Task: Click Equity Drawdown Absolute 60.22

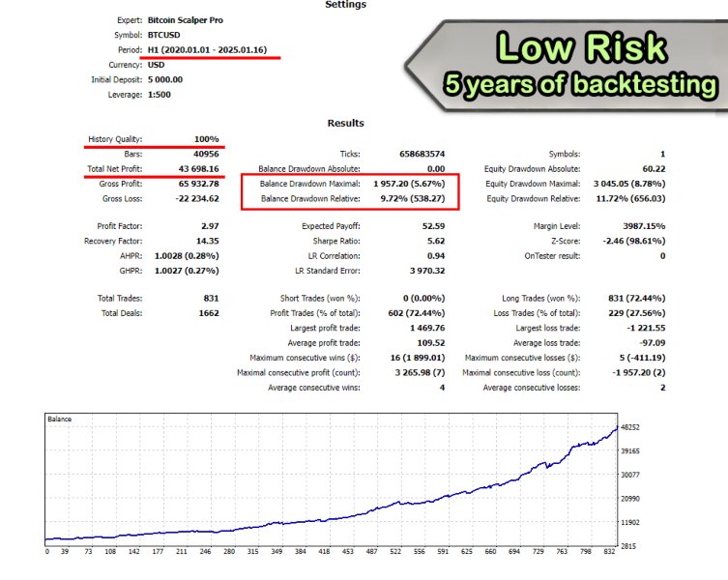Action: click(655, 168)
